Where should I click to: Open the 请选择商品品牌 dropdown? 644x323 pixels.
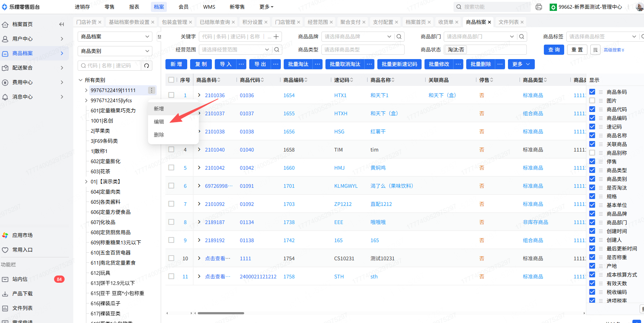coord(358,37)
